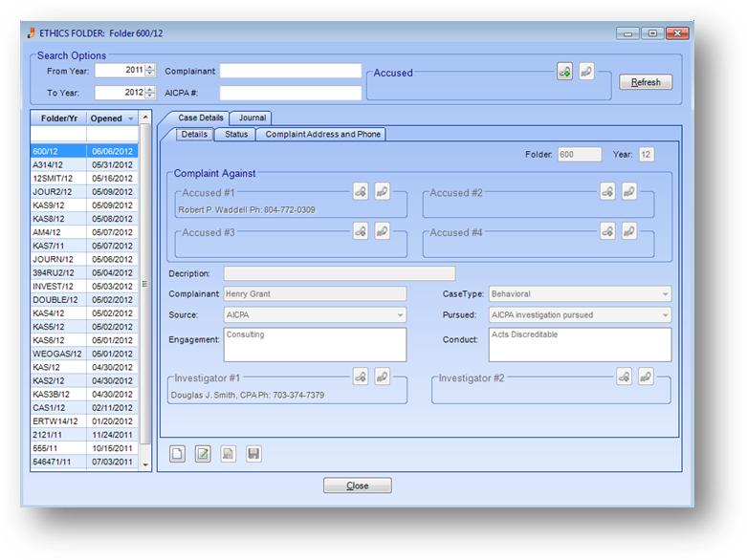747x560 pixels.
Task: Select folder row 546471/11
Action: coord(84,462)
